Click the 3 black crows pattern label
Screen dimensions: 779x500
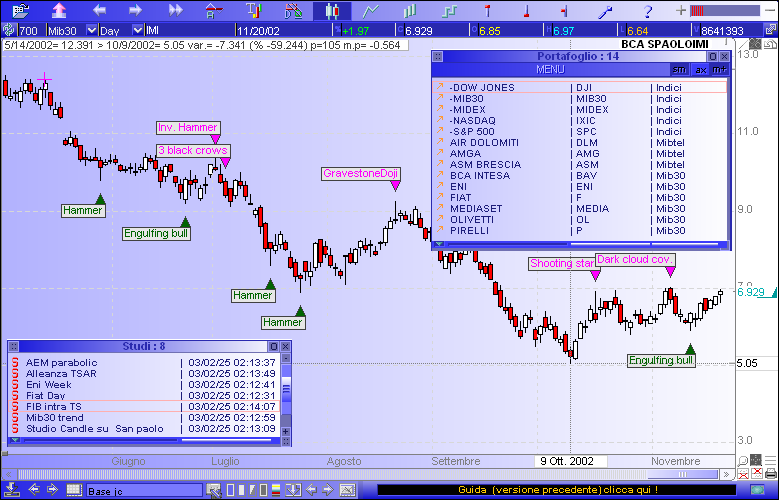[x=193, y=150]
